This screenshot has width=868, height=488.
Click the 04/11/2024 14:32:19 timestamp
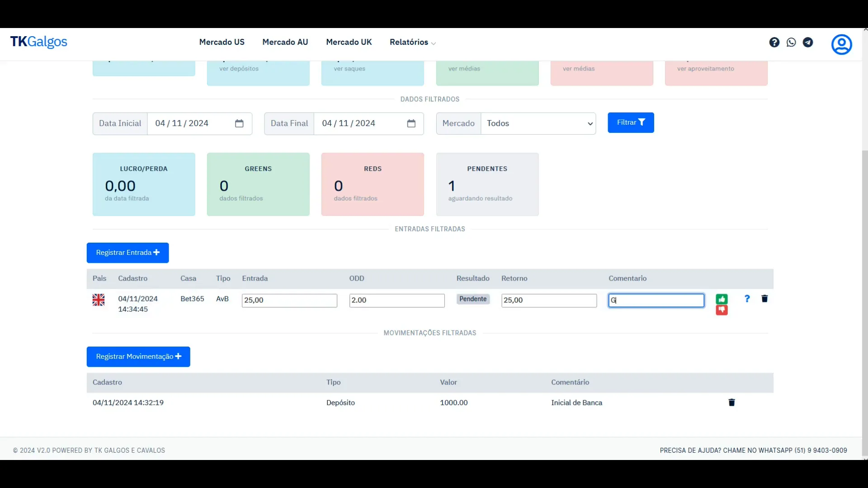(128, 403)
